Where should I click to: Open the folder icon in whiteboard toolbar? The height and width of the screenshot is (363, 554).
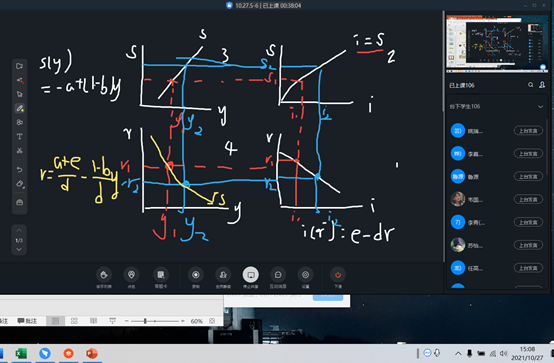[19, 66]
